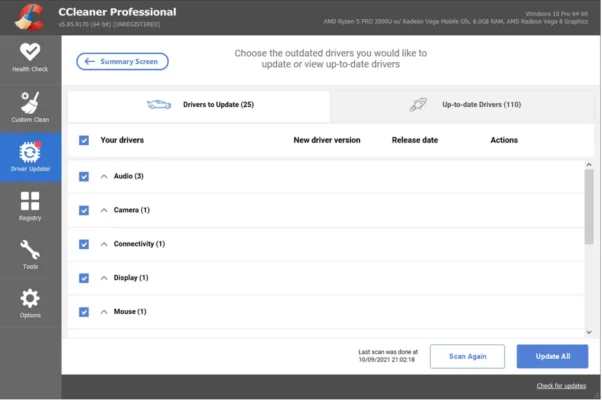
Task: Click the Update All button
Action: point(552,357)
